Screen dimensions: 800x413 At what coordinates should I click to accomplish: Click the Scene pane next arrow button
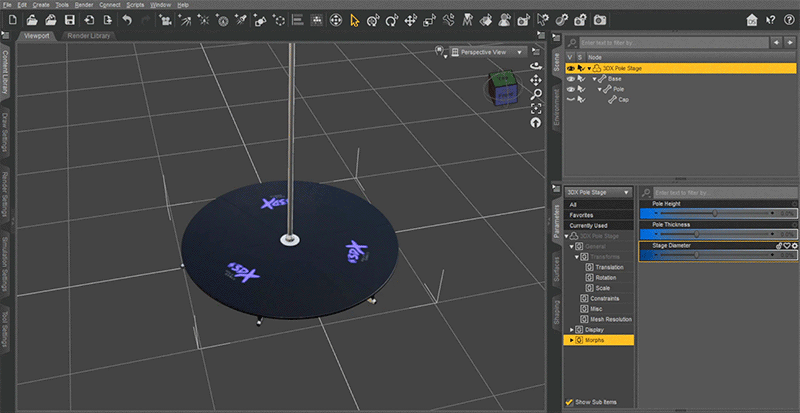pos(789,42)
